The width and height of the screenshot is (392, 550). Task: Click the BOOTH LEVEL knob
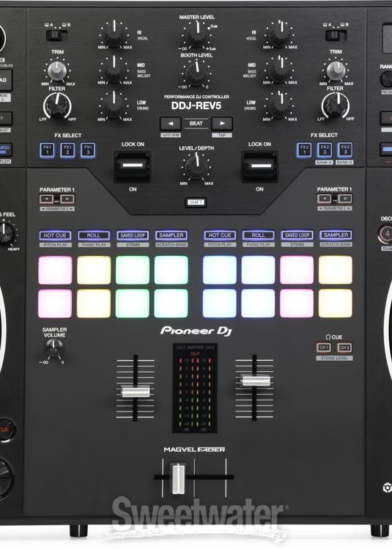tap(196, 73)
